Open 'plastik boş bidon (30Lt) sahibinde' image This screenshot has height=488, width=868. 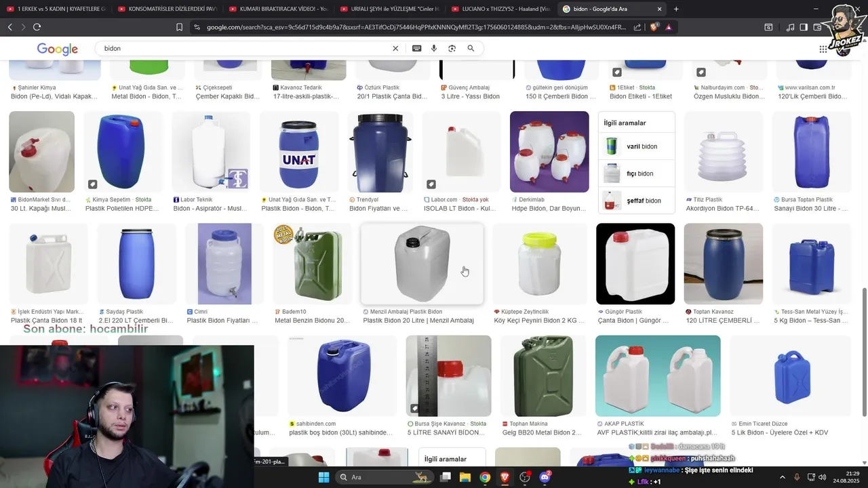tap(342, 375)
